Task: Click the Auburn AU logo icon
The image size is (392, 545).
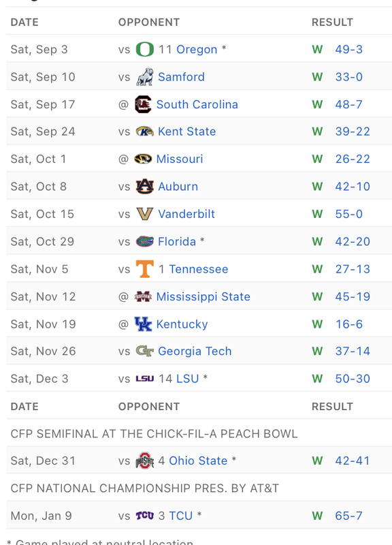Action: tap(144, 186)
